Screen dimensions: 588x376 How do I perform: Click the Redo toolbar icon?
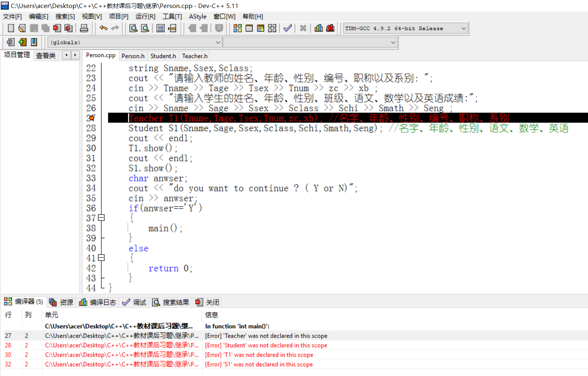pos(115,28)
